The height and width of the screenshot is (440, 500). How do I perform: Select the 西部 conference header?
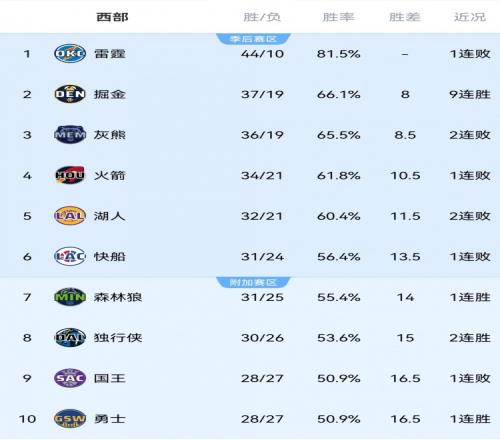[x=112, y=17]
